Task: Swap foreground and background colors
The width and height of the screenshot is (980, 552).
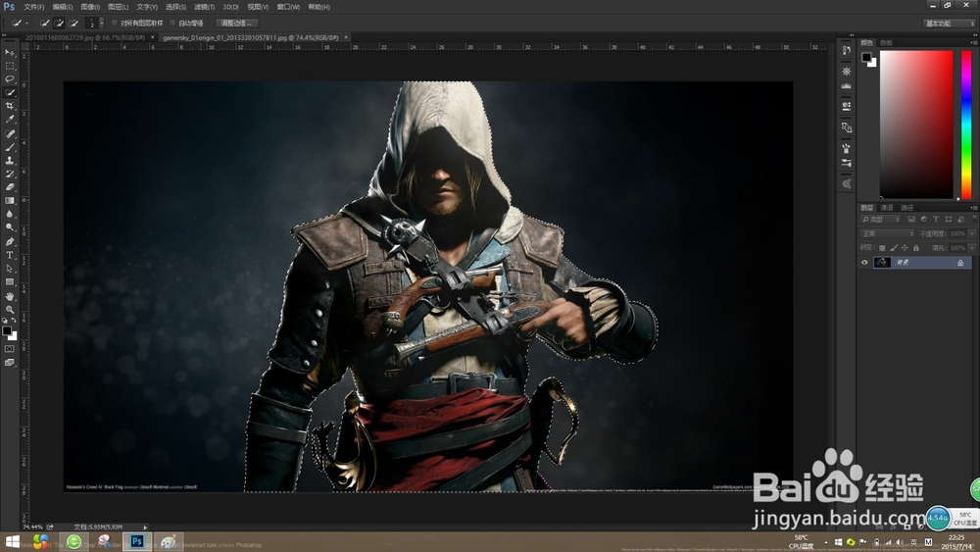Action: click(15, 321)
